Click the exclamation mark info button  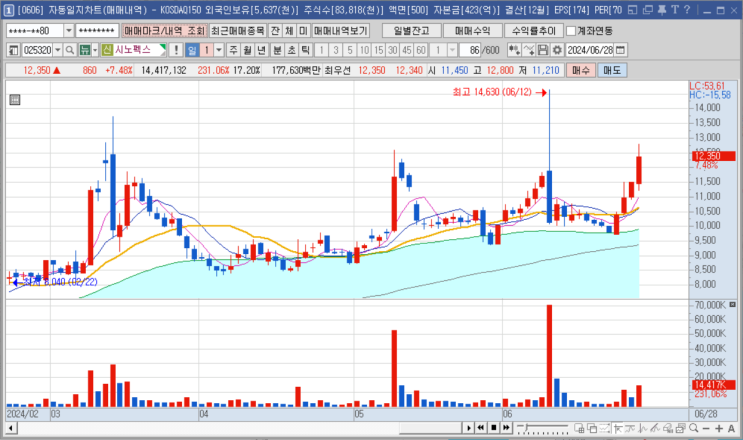(x=176, y=50)
